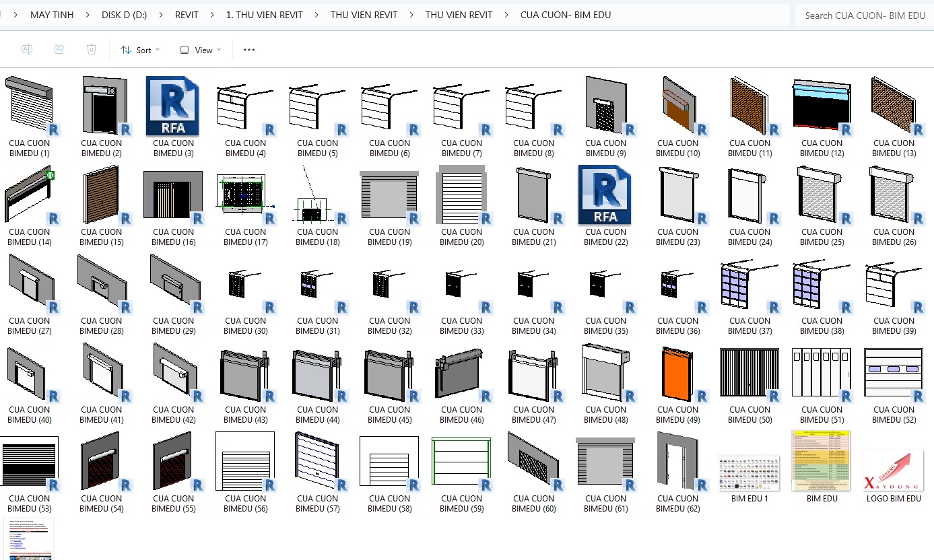Select the colored table BIM EDU thumbnail
Image resolution: width=934 pixels, height=560 pixels.
(821, 462)
